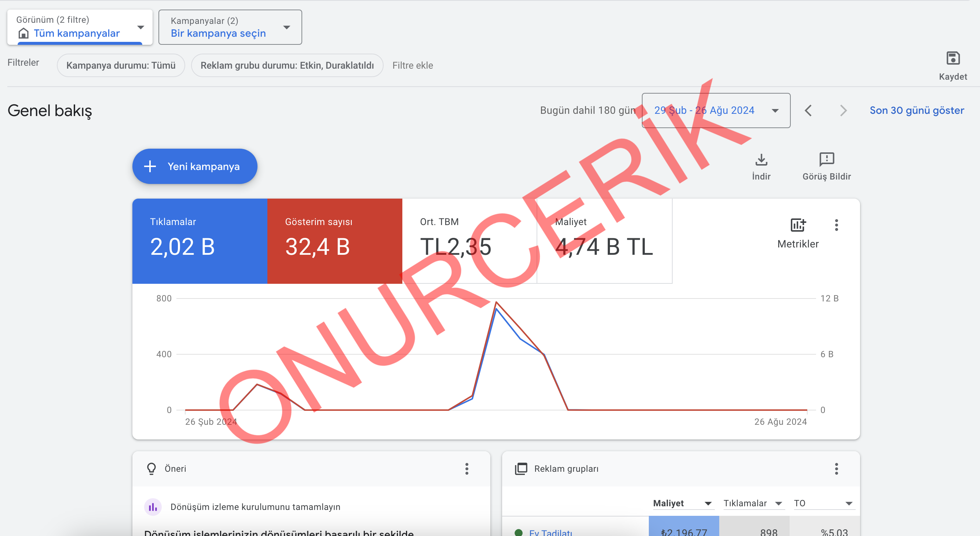Viewport: 980px width, 536px height.
Task: Toggle the Gösterim sayısı metric tile
Action: [334, 241]
